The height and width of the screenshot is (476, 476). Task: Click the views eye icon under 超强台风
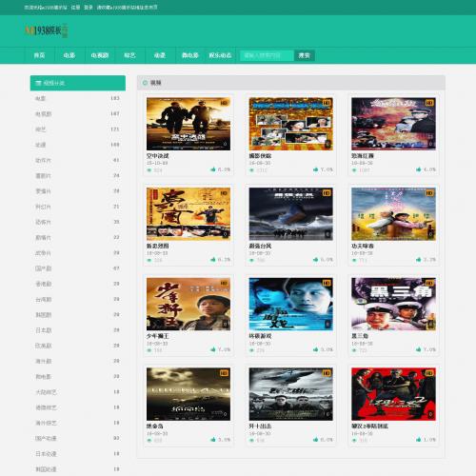(x=251, y=260)
